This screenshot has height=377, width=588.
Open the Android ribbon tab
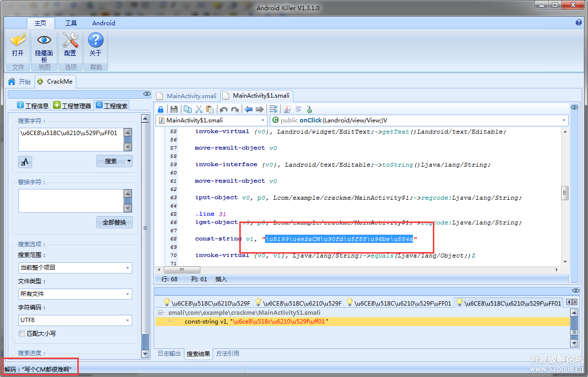coord(104,23)
